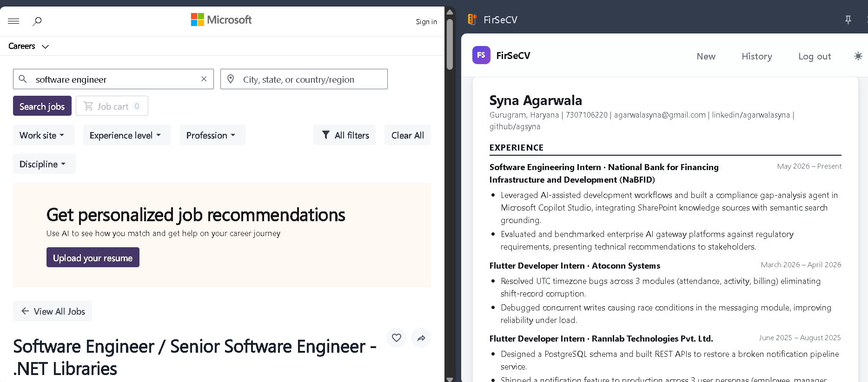Viewport: 868px width, 382px height.
Task: Click Sign in on Microsoft page
Action: tap(426, 21)
